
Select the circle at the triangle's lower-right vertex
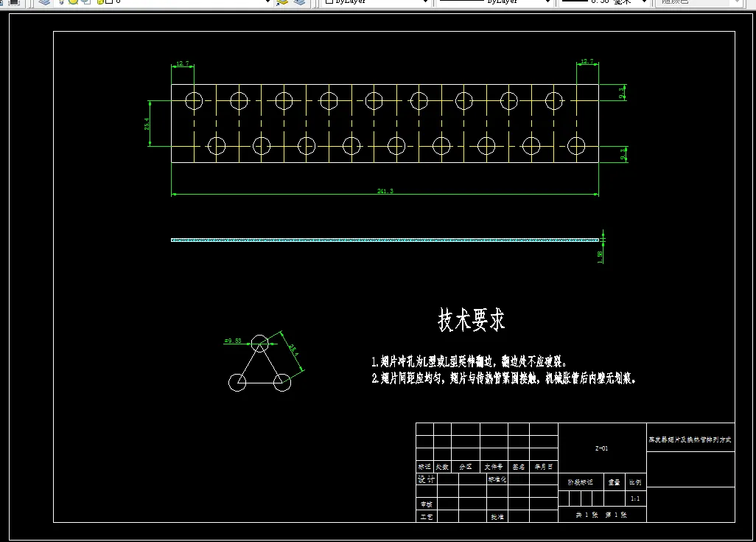pos(282,382)
